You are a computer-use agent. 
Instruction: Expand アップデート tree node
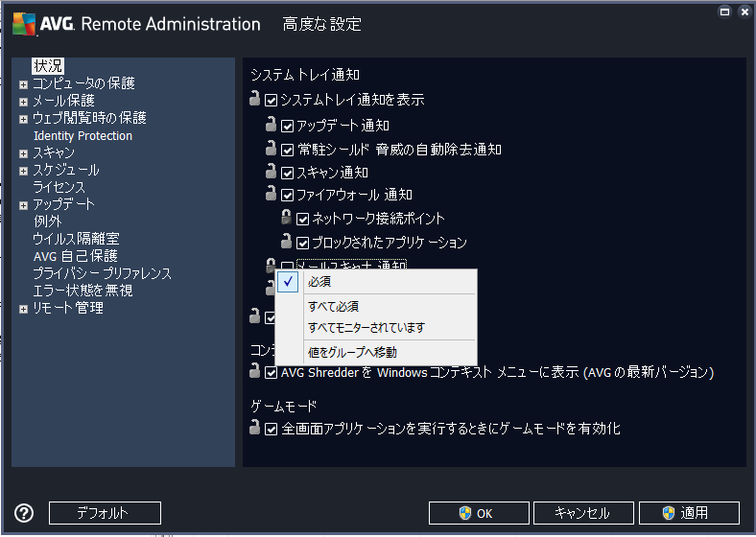tap(23, 206)
